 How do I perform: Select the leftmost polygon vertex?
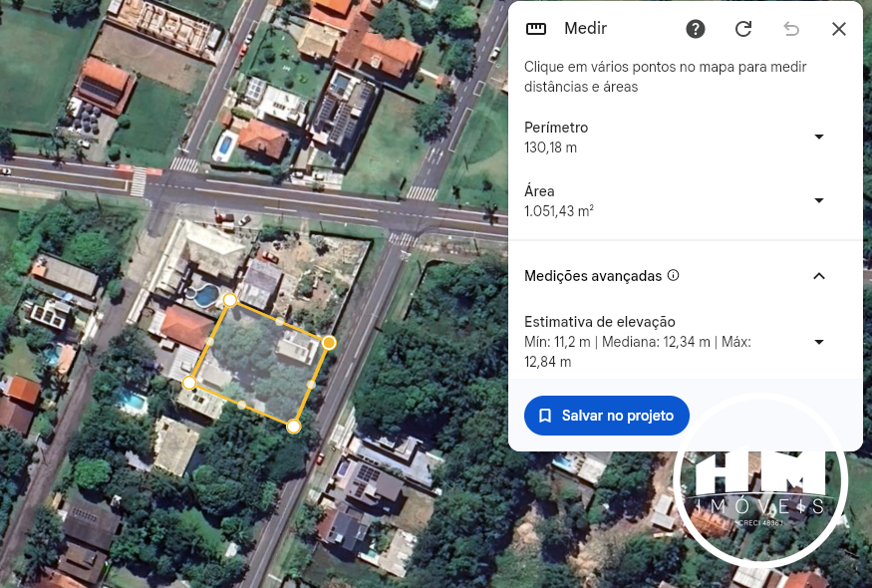click(x=189, y=383)
